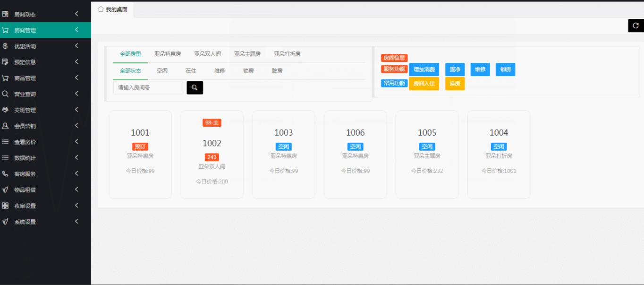Click the 客房服务 phone icon

(5, 174)
